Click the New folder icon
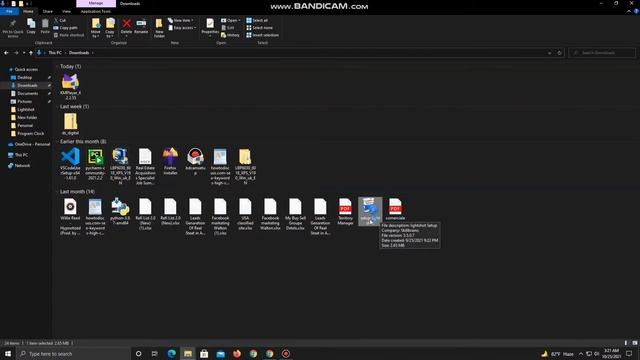Image resolution: width=640 pixels, height=360 pixels. [159, 24]
